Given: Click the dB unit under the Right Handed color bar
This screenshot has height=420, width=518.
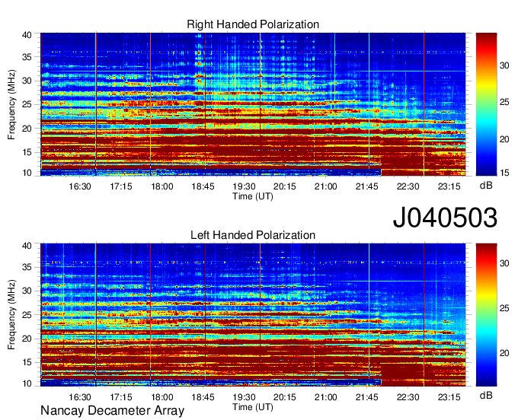Looking at the screenshot, I should [x=486, y=186].
